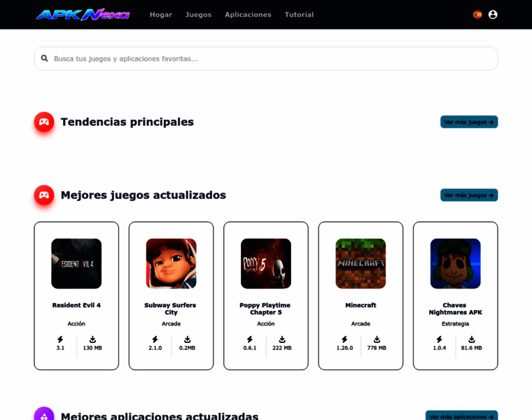Click the download size icon on Resident Evil 4
532x420 pixels.
point(92,339)
